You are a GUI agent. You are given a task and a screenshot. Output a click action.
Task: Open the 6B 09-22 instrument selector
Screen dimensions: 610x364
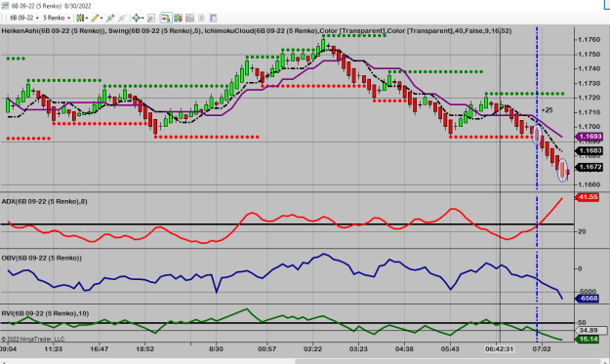coord(24,18)
